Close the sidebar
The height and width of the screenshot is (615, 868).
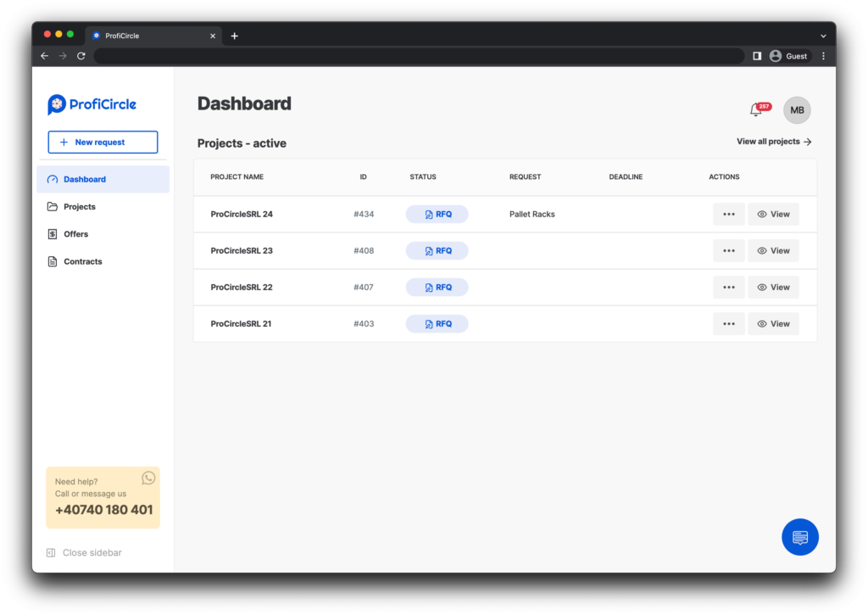pos(84,552)
